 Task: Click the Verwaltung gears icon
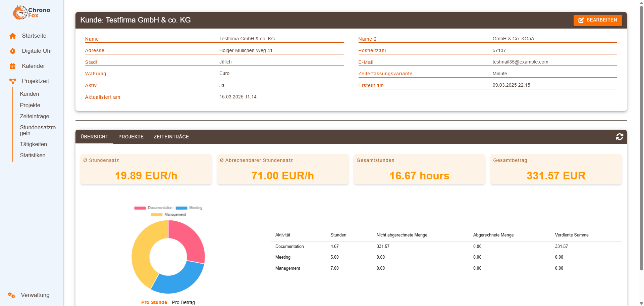(12, 295)
